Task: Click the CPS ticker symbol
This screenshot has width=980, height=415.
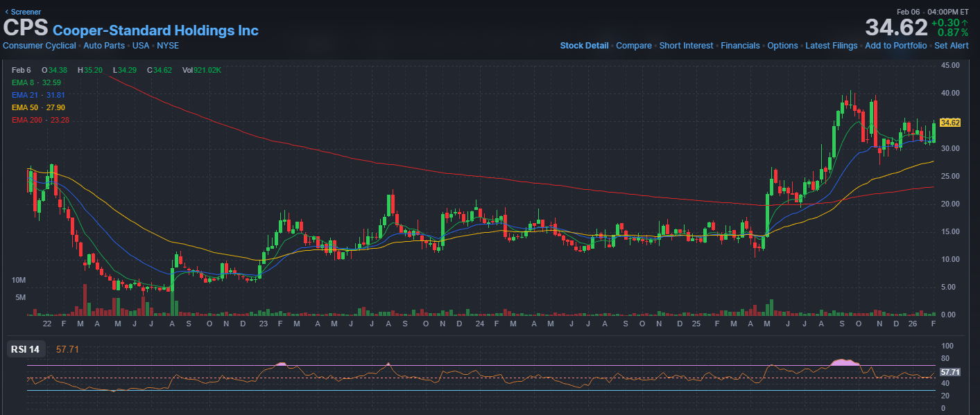Action: click(26, 28)
